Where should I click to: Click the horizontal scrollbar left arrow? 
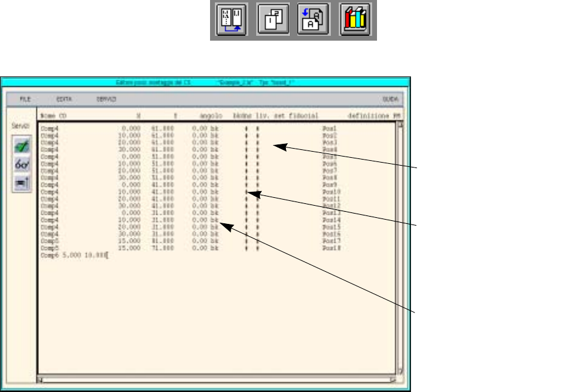click(40, 380)
